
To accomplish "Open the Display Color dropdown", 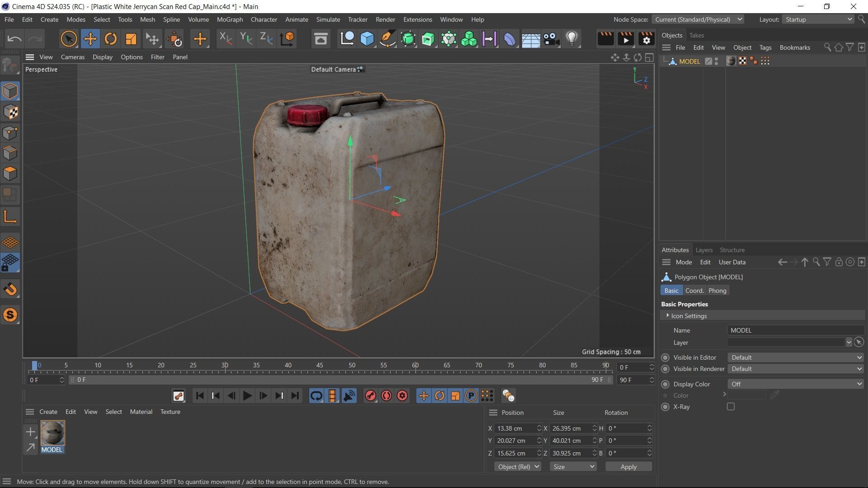I will click(x=795, y=384).
